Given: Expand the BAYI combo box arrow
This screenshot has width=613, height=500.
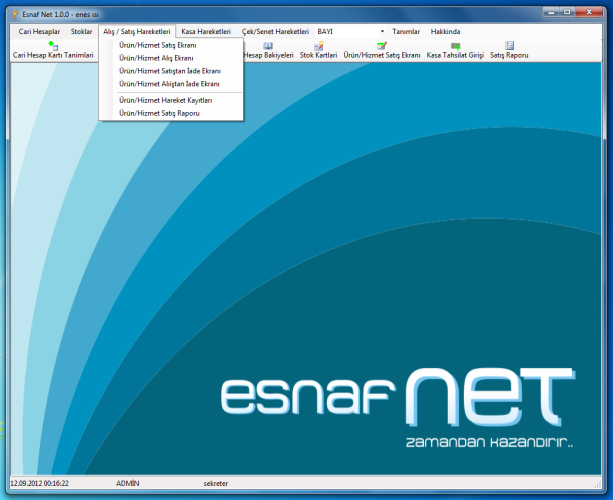Looking at the screenshot, I should coord(382,32).
